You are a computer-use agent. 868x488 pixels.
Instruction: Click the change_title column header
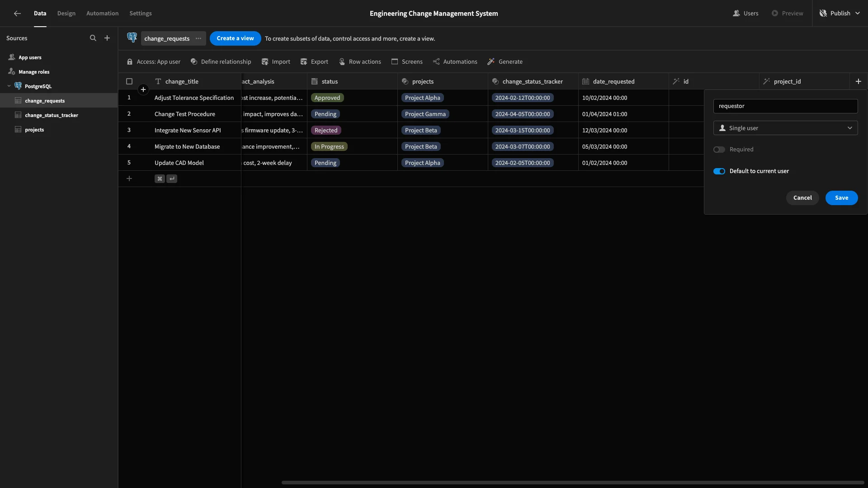196,82
